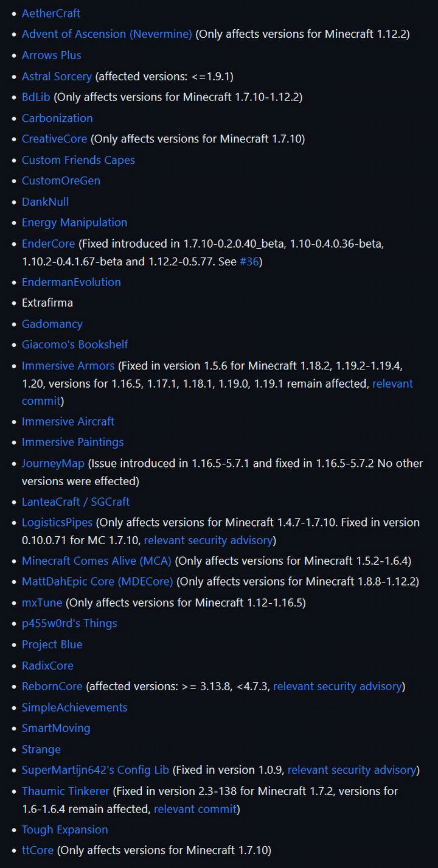Image resolution: width=438 pixels, height=868 pixels.
Task: Open the Immersive Armors link
Action: point(68,366)
